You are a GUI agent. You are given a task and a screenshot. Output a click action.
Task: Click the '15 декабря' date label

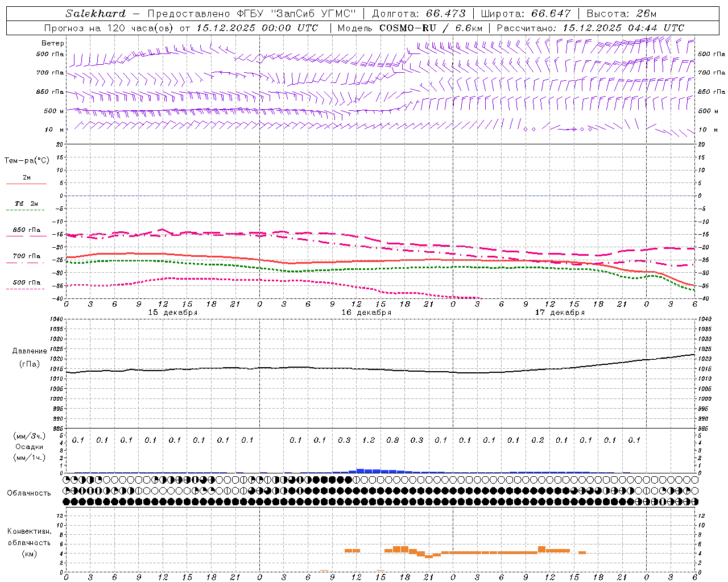(173, 313)
